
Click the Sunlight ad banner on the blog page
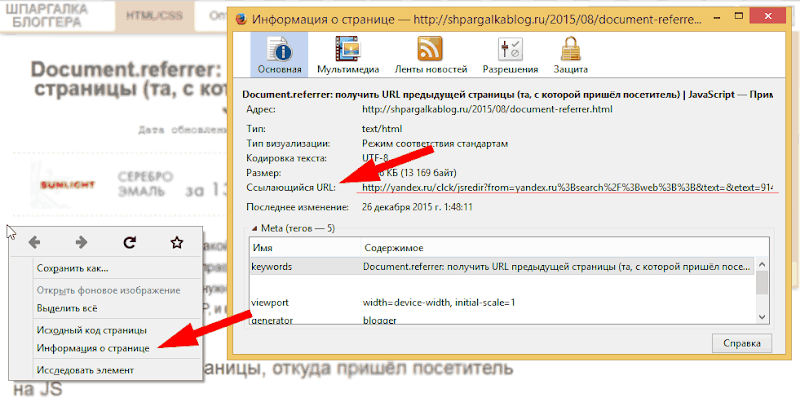click(x=68, y=185)
